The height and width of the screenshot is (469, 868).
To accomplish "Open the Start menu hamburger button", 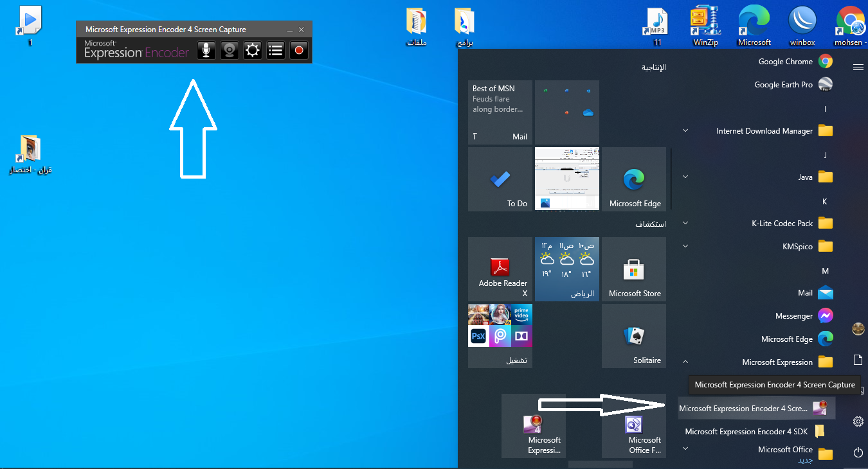I will coord(858,67).
